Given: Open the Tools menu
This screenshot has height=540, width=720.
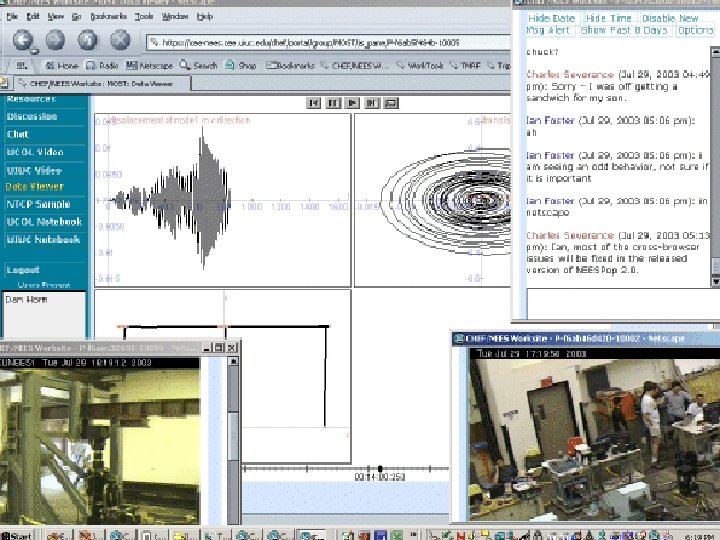Looking at the screenshot, I should coord(145,17).
